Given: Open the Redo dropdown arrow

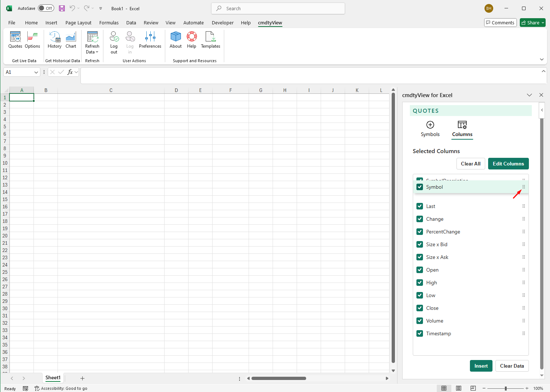Looking at the screenshot, I should click(93, 8).
